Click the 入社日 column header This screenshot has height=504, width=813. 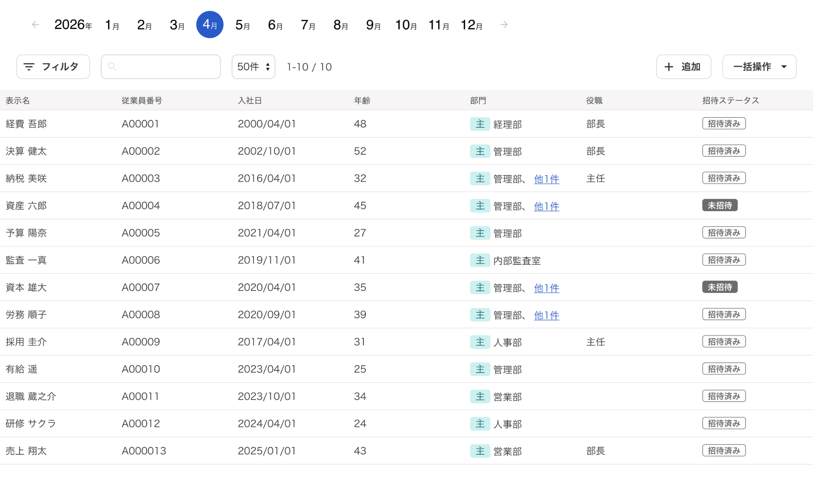tap(250, 100)
